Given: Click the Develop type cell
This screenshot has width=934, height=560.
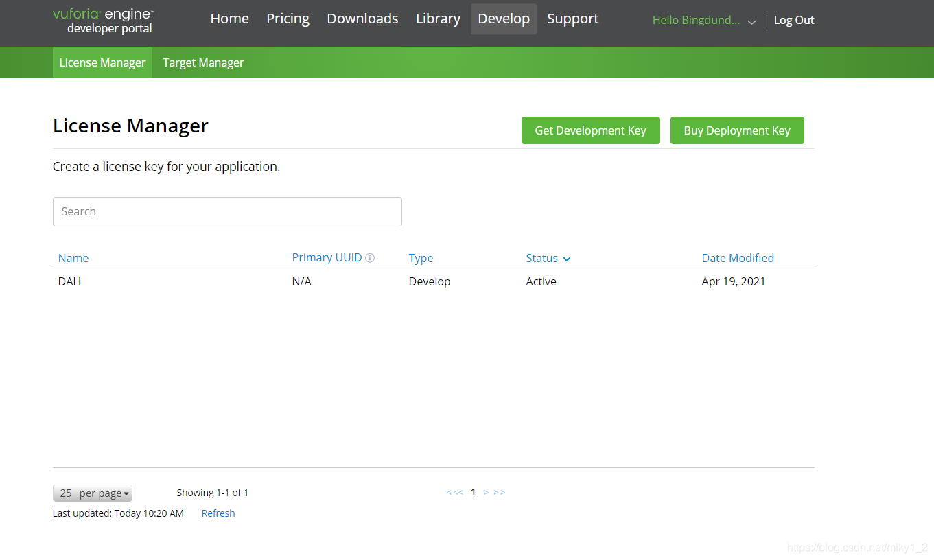Looking at the screenshot, I should tap(430, 281).
